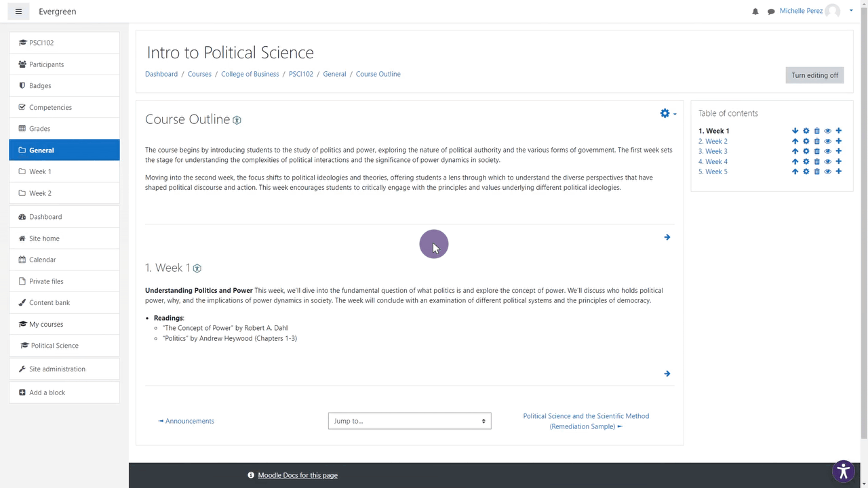Go to next chapter using top arrow
This screenshot has width=868, height=488.
tap(667, 237)
